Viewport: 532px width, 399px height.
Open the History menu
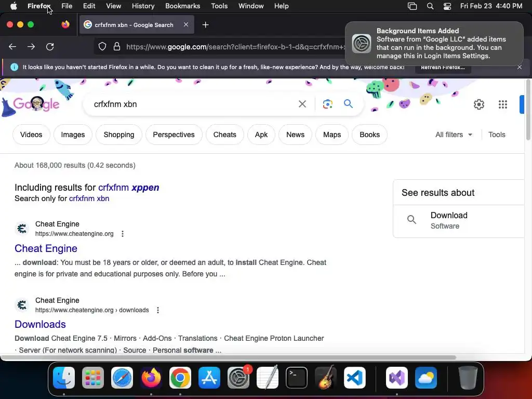[x=143, y=6]
